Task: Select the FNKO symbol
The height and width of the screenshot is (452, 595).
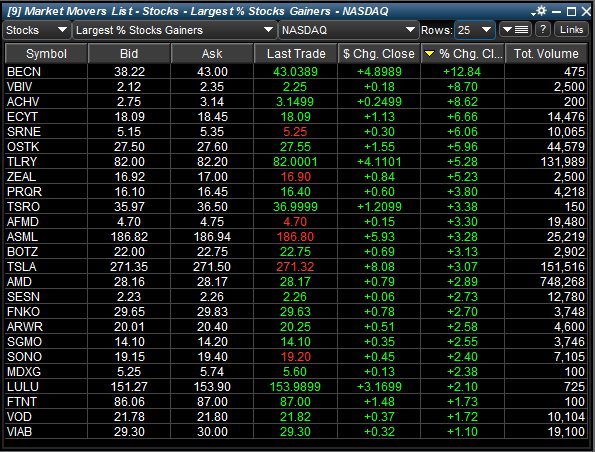Action: click(23, 312)
